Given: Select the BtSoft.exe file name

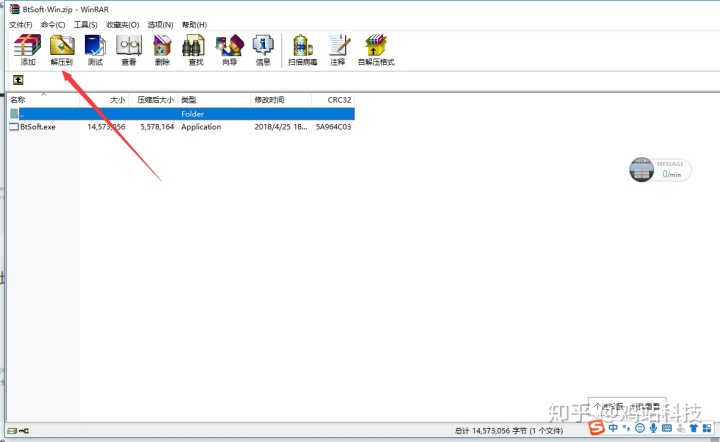Looking at the screenshot, I should point(38,127).
